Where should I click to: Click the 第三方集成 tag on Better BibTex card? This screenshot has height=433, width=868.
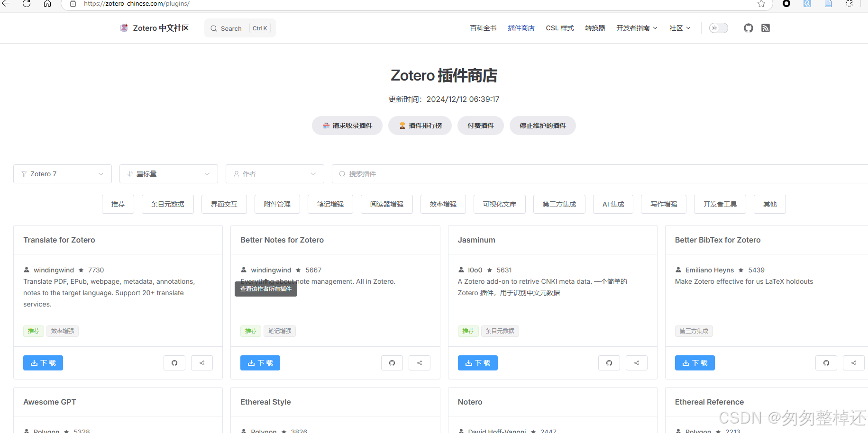click(694, 331)
